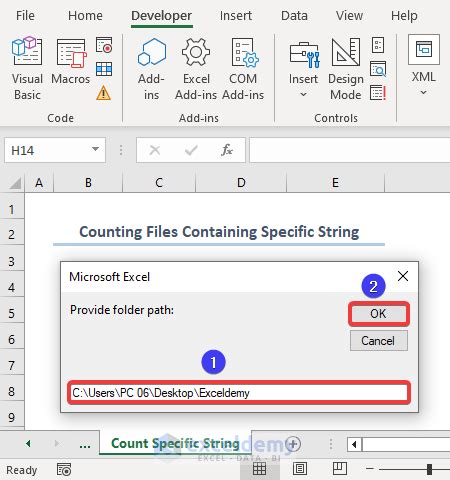Viewport: 450px width, 480px height.
Task: Toggle Design Mode
Action: 346,68
